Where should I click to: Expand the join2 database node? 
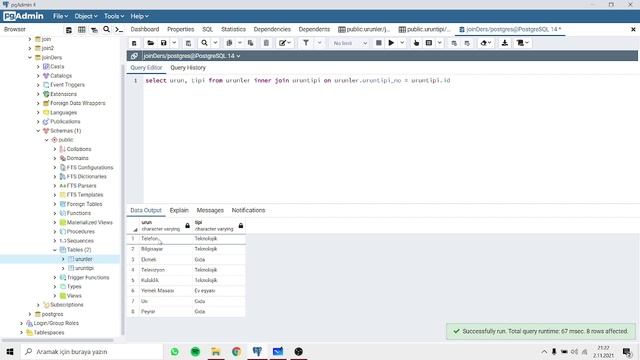pos(30,48)
